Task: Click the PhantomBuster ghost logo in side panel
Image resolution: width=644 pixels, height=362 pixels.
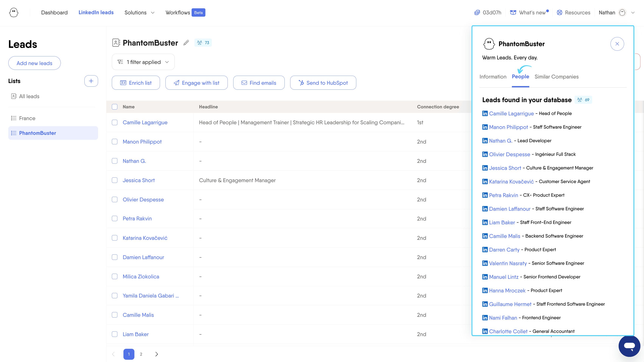Action: pyautogui.click(x=489, y=44)
